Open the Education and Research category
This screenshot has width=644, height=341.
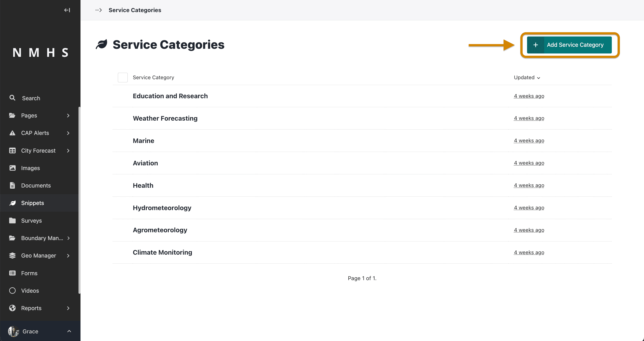pos(170,96)
